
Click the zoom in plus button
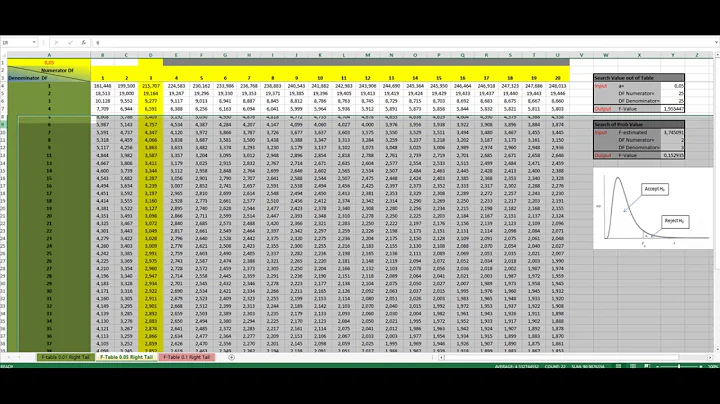pos(701,366)
